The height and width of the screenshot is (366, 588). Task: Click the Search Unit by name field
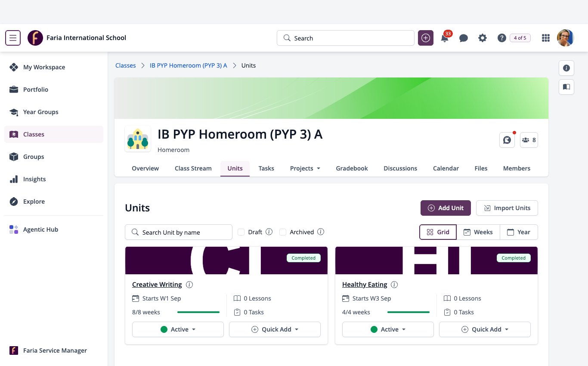[179, 232]
